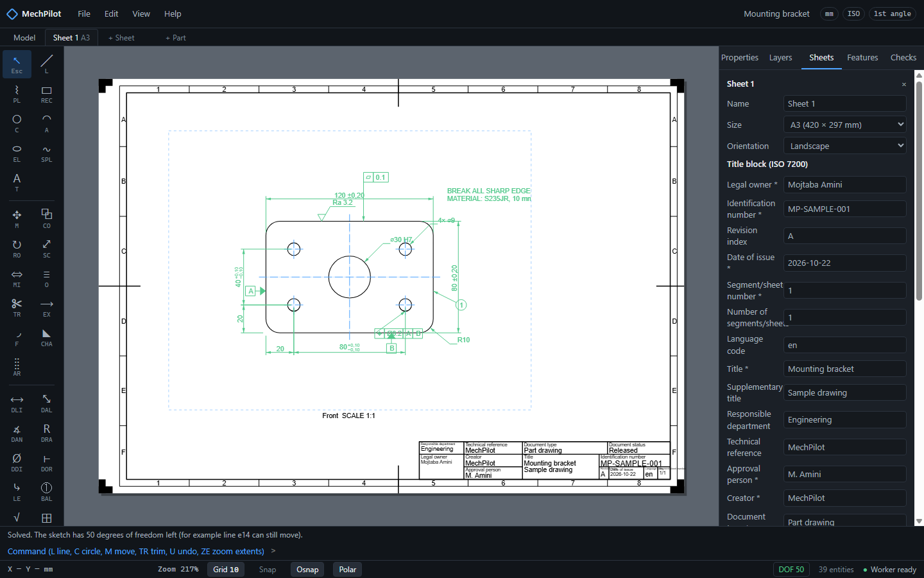The image size is (924, 578).
Task: Choose the ordinate dimension (DOR) tool
Action: pyautogui.click(x=47, y=462)
